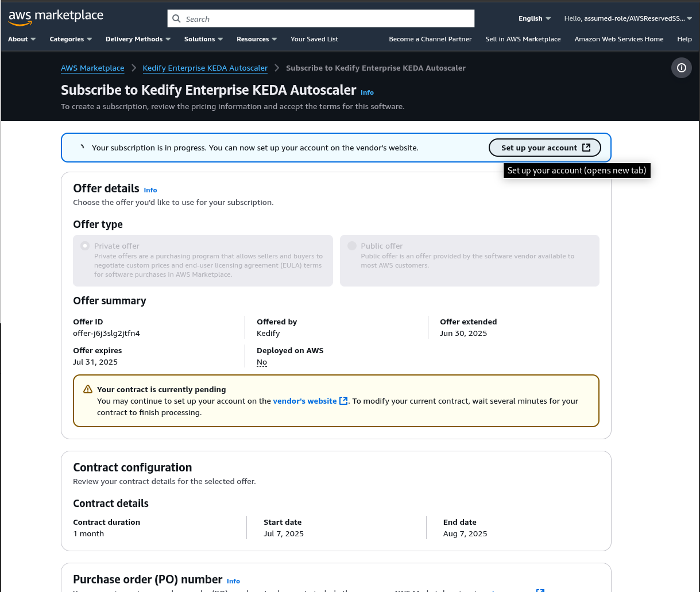Focus the Search input field
700x592 pixels.
[321, 19]
